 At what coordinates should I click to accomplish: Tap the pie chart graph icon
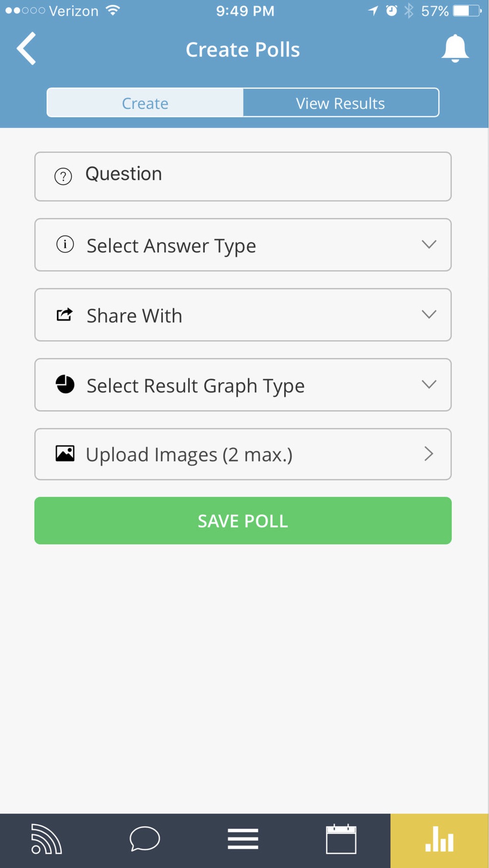(x=65, y=384)
